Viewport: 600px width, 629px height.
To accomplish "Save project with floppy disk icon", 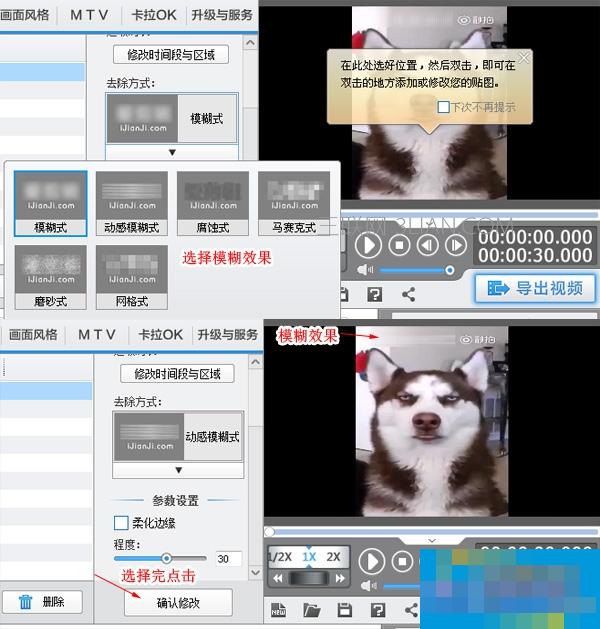I will [x=345, y=610].
